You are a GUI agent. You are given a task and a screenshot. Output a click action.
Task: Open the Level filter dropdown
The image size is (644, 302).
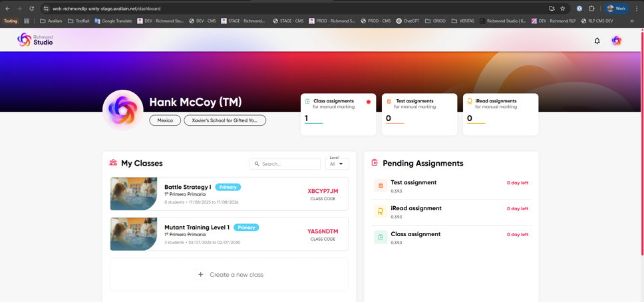point(337,164)
